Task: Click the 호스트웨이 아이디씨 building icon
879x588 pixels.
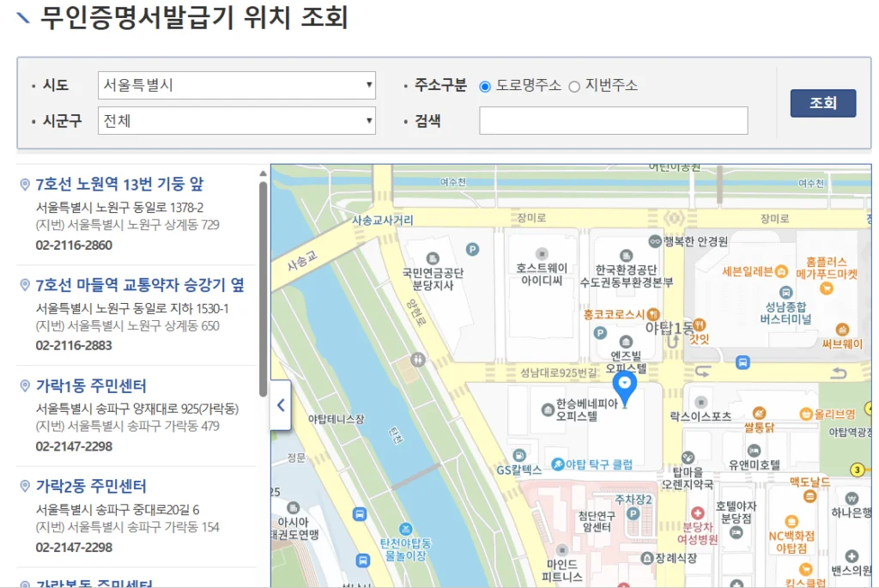Action: click(x=542, y=254)
